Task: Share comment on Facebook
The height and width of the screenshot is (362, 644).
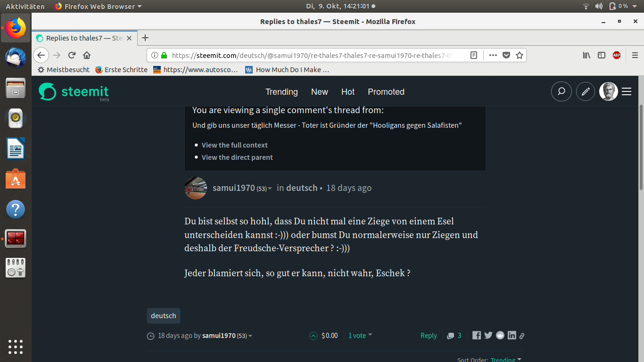Action: pyautogui.click(x=477, y=336)
